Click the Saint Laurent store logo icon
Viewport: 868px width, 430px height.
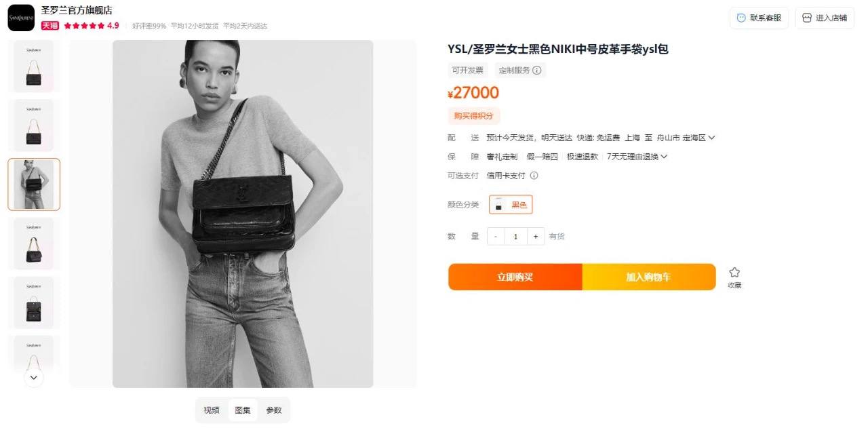tap(21, 18)
